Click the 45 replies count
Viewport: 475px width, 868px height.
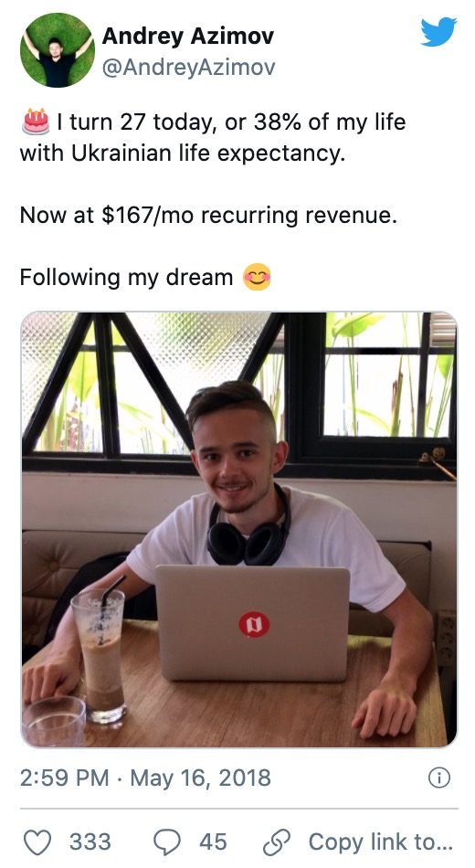pos(213,842)
